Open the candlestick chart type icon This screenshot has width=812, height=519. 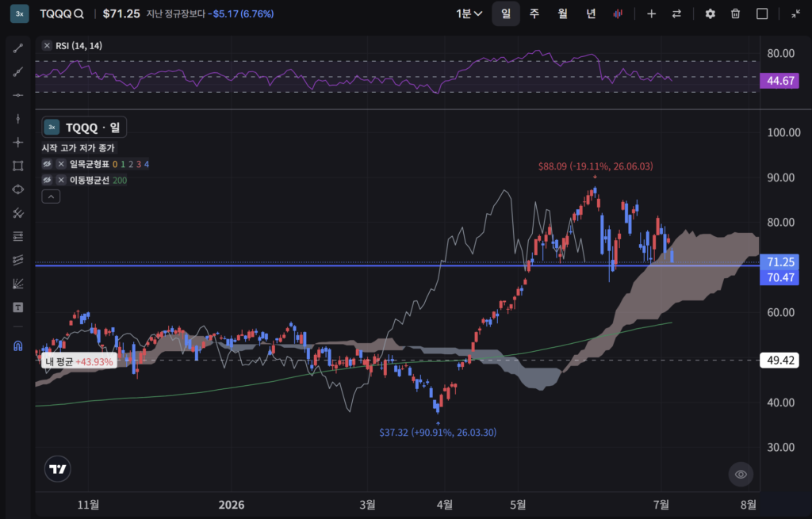[x=618, y=14]
